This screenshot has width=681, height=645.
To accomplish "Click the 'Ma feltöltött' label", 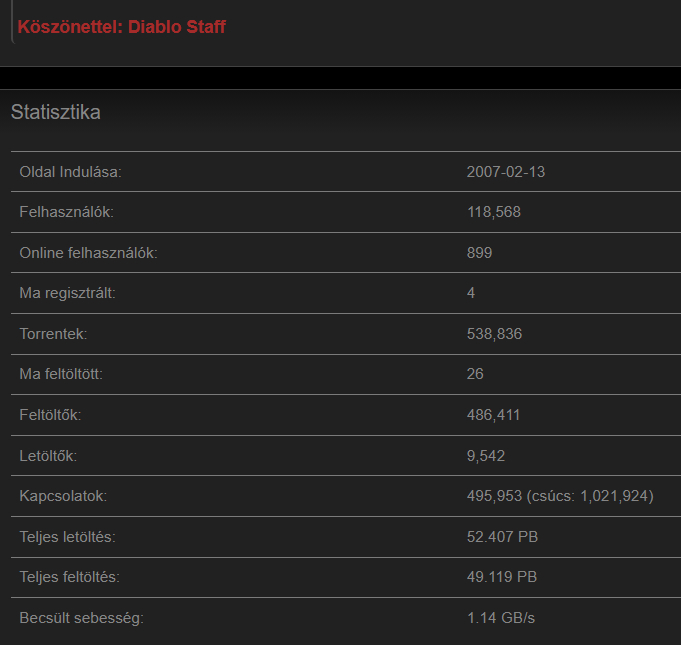I will (62, 374).
